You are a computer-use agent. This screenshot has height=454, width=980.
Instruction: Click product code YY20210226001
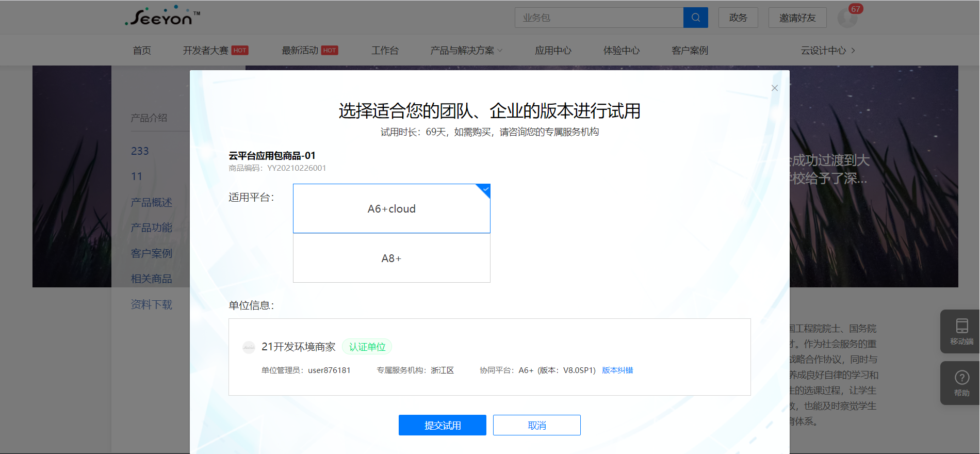297,168
